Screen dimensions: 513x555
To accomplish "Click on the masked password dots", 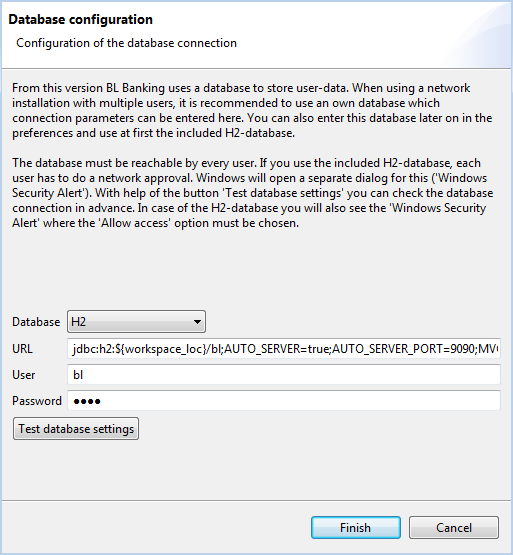I will tap(87, 401).
